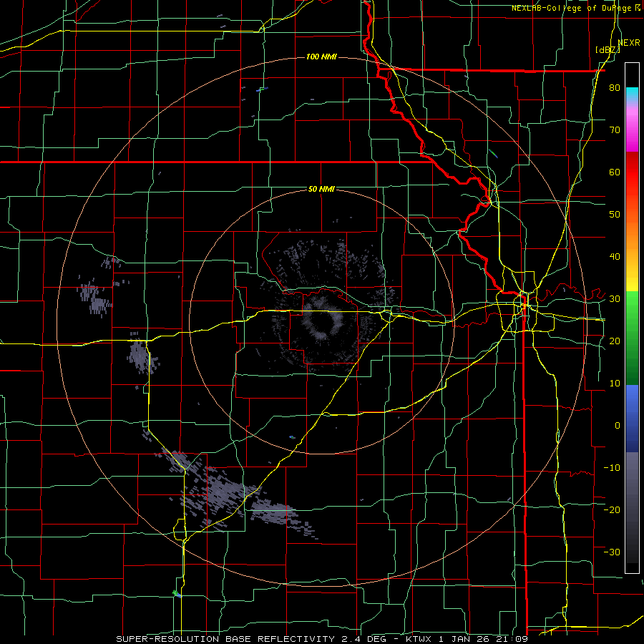
Task: Select the 50 NMI range ring label
Action: click(x=321, y=189)
